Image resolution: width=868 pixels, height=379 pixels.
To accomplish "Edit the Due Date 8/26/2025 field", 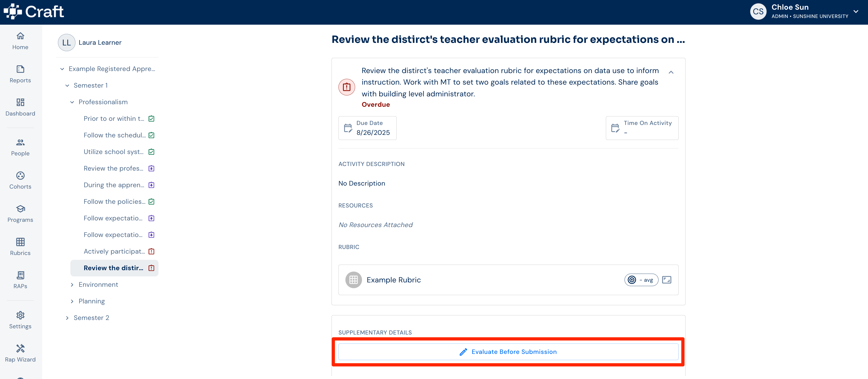I will tap(367, 128).
